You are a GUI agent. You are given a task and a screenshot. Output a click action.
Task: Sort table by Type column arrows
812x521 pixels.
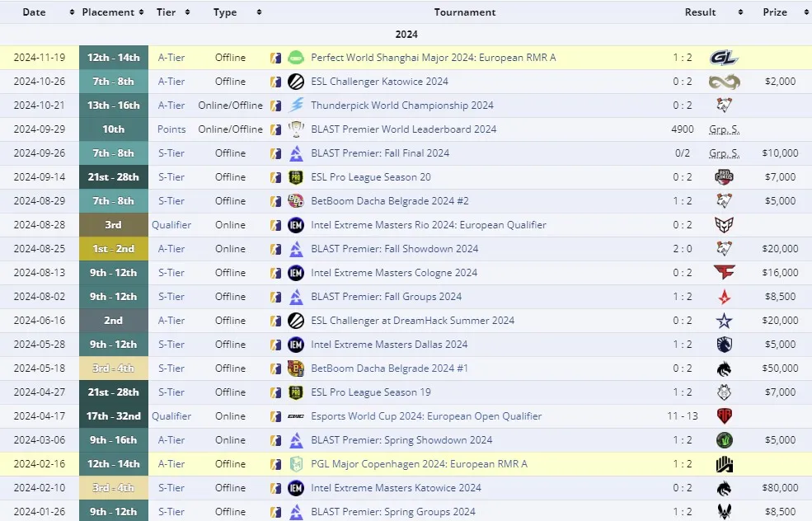tap(258, 12)
